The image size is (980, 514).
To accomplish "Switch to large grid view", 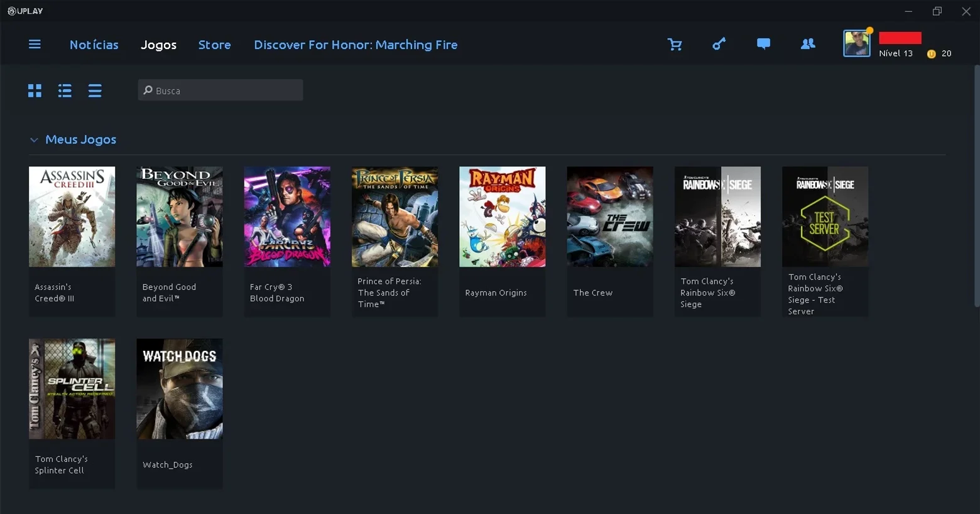I will (35, 91).
